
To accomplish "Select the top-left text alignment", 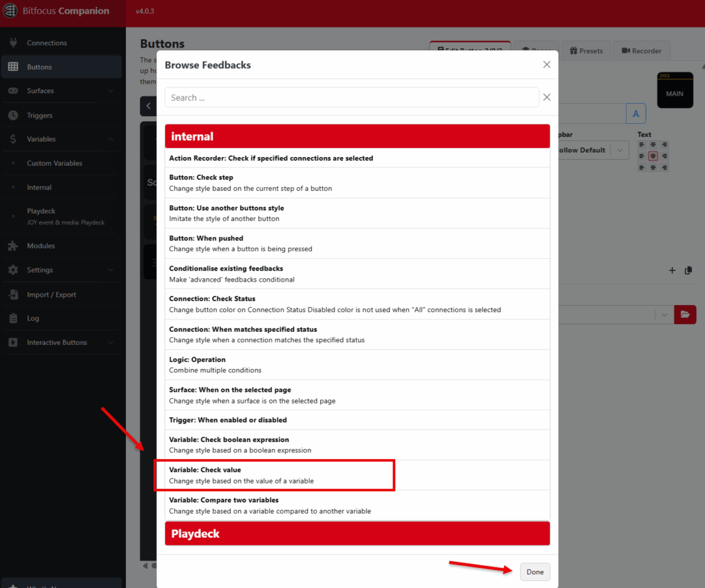I will coord(642,145).
